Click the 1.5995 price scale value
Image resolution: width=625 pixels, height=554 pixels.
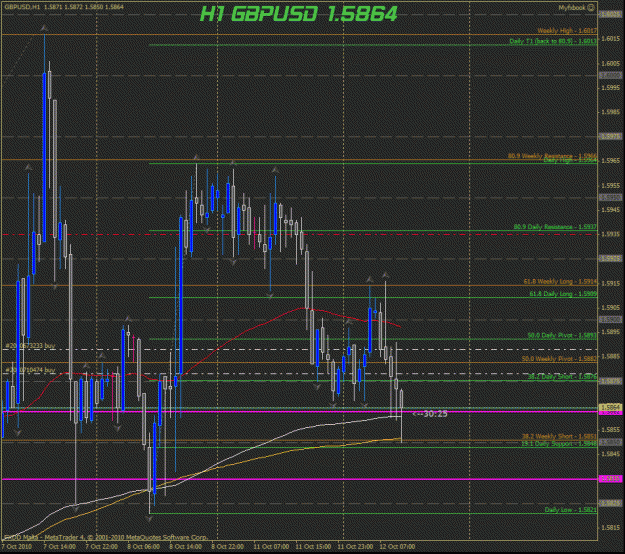(610, 87)
